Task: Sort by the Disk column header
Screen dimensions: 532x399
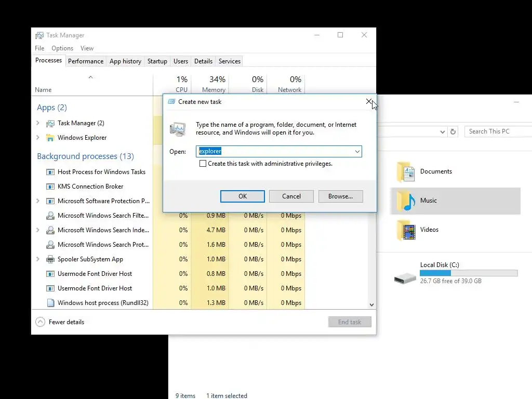Action: [x=248, y=84]
